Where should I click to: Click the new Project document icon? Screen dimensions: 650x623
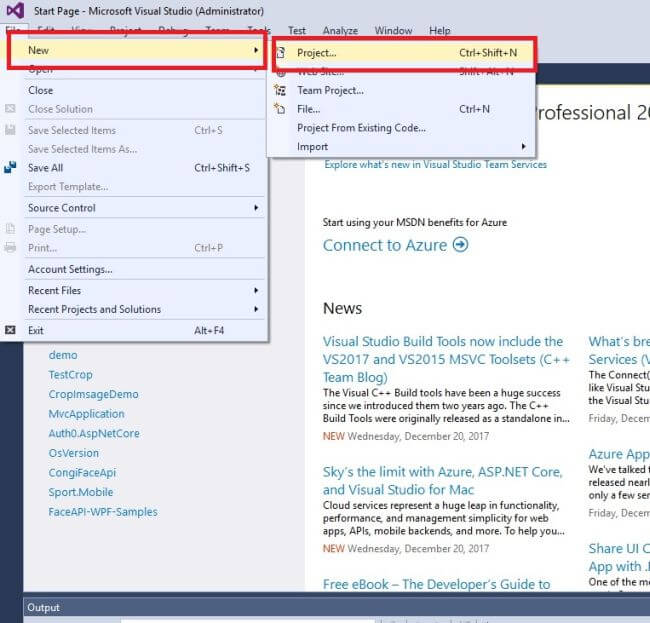[x=281, y=53]
